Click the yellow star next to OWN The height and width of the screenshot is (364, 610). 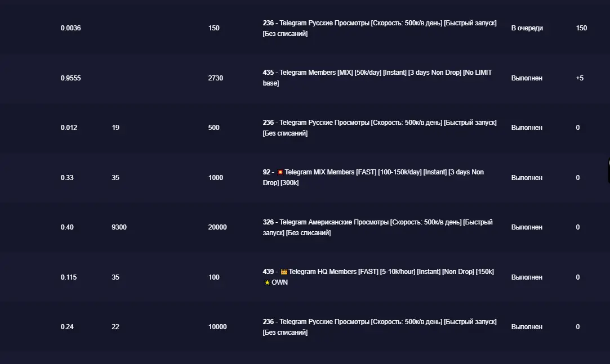tap(267, 282)
